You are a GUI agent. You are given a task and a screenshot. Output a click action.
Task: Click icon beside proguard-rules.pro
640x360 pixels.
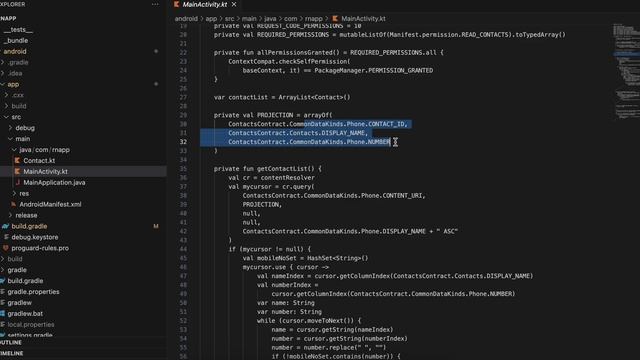[6, 248]
